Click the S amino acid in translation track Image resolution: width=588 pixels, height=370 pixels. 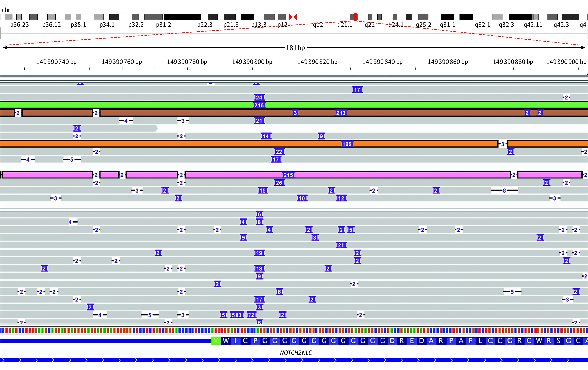[558, 341]
